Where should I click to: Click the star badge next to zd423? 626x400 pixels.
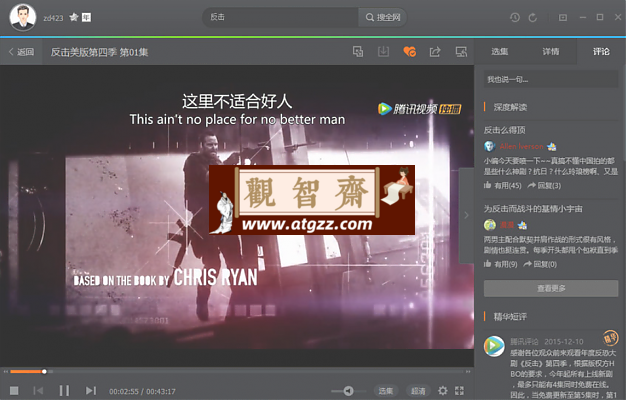click(73, 17)
